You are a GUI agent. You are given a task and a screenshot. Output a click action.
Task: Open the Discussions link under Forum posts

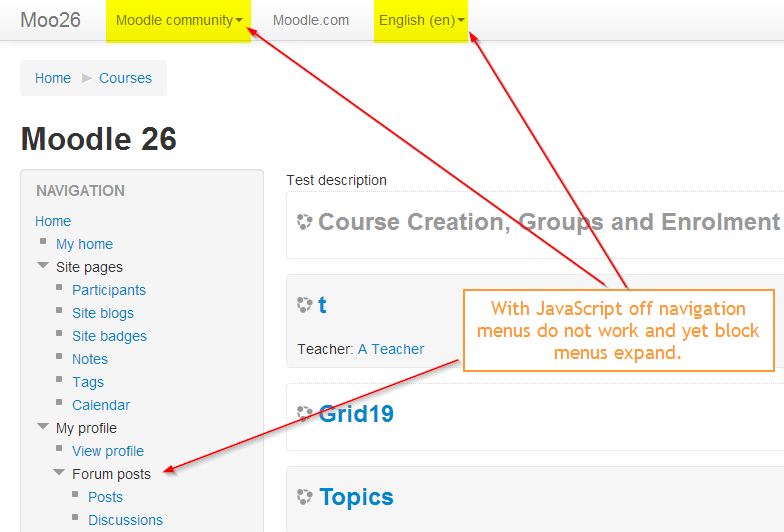(125, 520)
